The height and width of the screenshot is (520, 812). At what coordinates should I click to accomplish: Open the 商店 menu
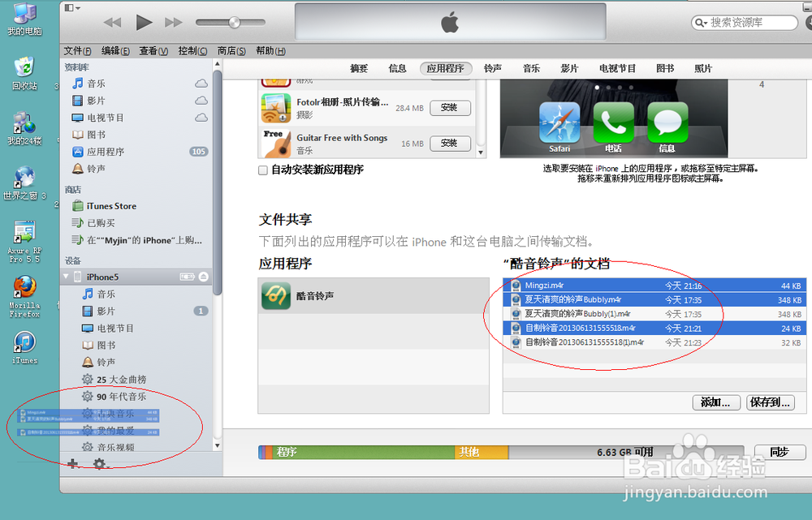(x=231, y=51)
